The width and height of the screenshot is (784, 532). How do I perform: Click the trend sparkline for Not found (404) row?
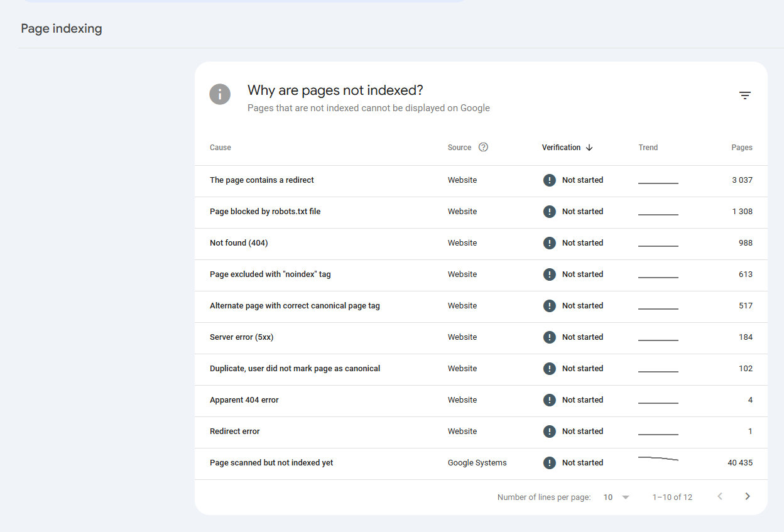(x=658, y=246)
